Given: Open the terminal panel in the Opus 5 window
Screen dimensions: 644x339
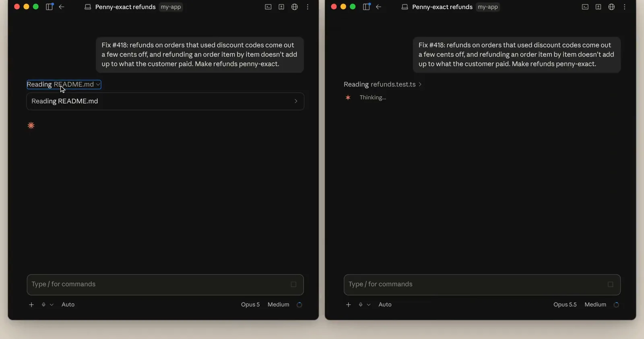Looking at the screenshot, I should pyautogui.click(x=268, y=7).
